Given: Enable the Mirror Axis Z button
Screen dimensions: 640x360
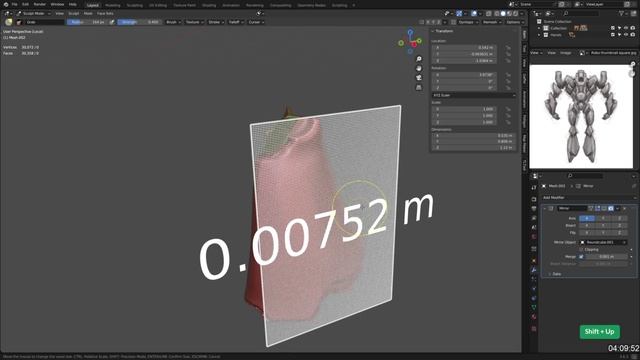Looking at the screenshot, I should coord(619,218).
